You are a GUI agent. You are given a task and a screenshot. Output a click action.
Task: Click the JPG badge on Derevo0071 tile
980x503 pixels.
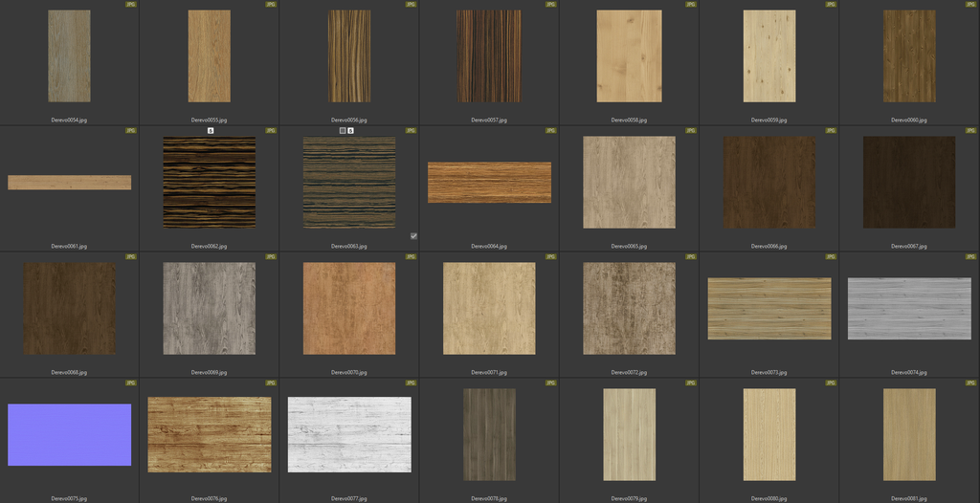tap(550, 256)
